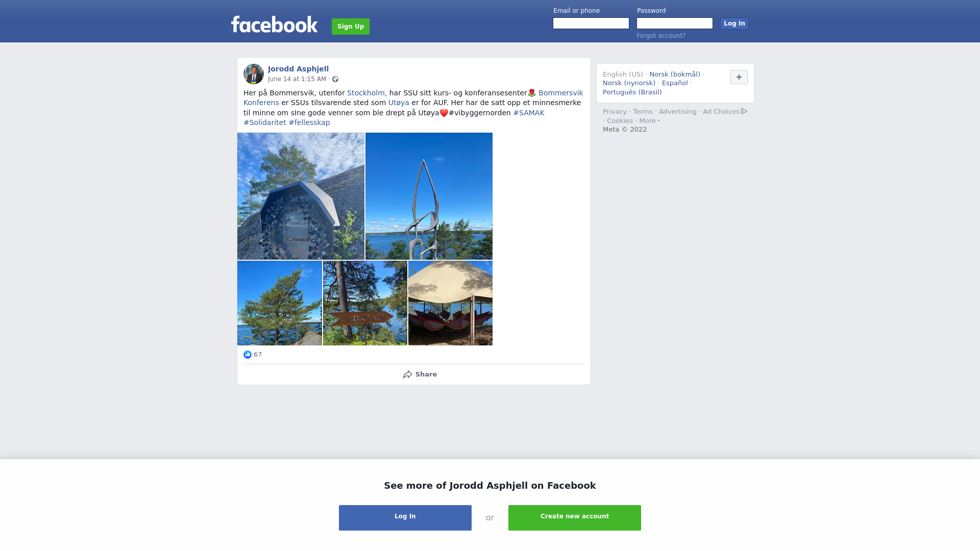Click the public globe privacy icon
Viewport: 980px width, 551px height.
pyautogui.click(x=335, y=79)
